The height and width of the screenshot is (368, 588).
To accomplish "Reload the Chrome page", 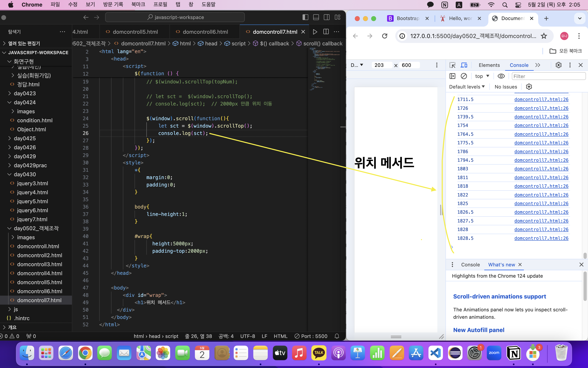I will click(384, 36).
